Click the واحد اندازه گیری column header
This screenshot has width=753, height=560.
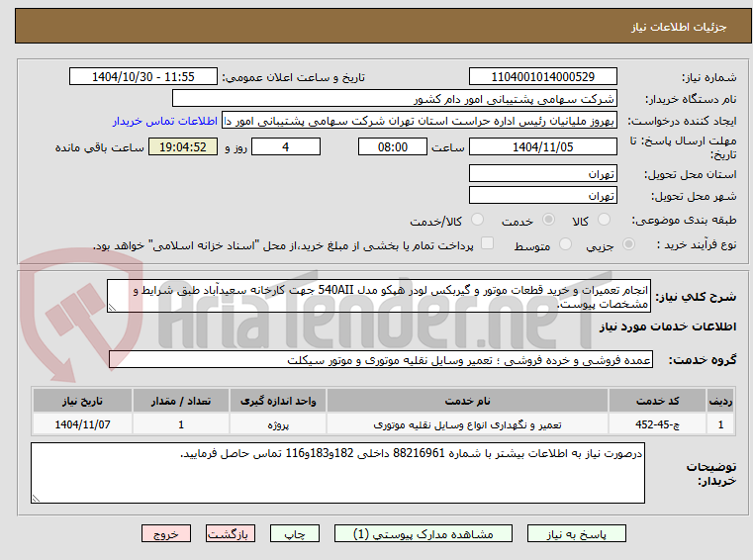(278, 401)
